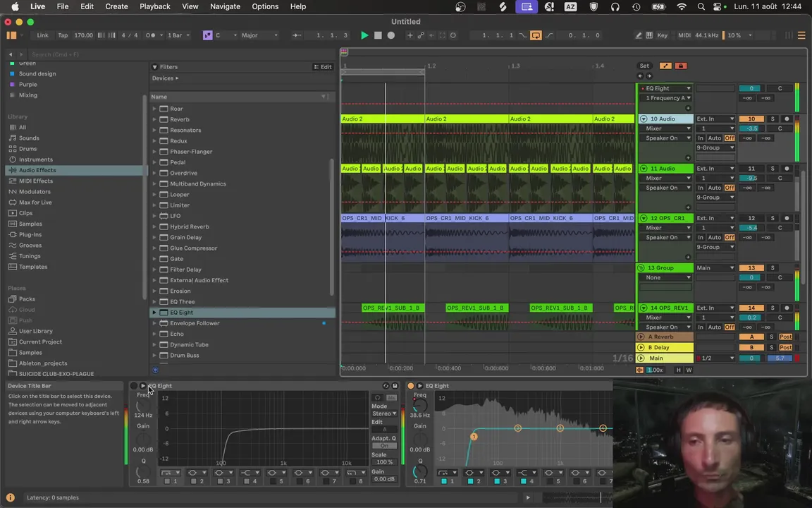Open the Options menu
Screen dimensions: 812x508
(x=265, y=7)
